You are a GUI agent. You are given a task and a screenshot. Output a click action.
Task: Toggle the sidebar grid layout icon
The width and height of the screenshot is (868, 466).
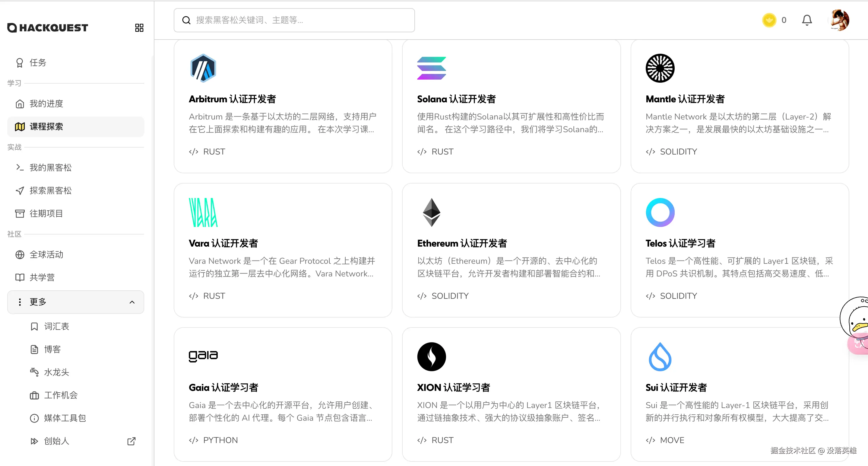point(139,28)
